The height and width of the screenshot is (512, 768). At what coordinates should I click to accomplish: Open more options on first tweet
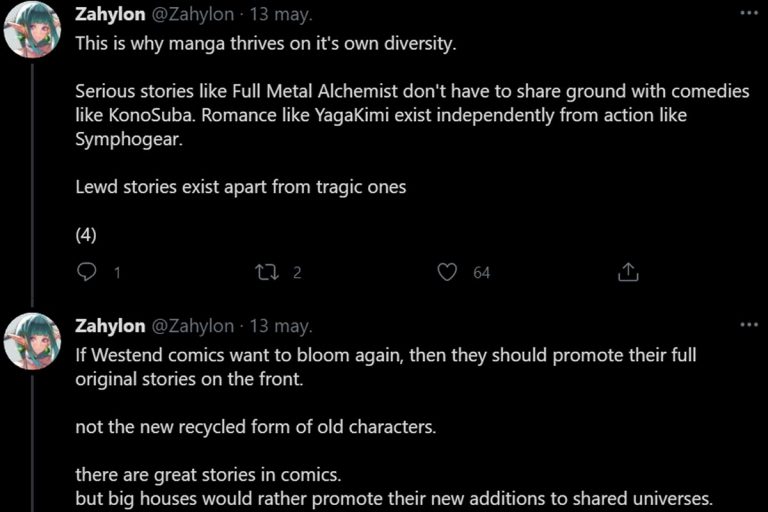coord(748,13)
